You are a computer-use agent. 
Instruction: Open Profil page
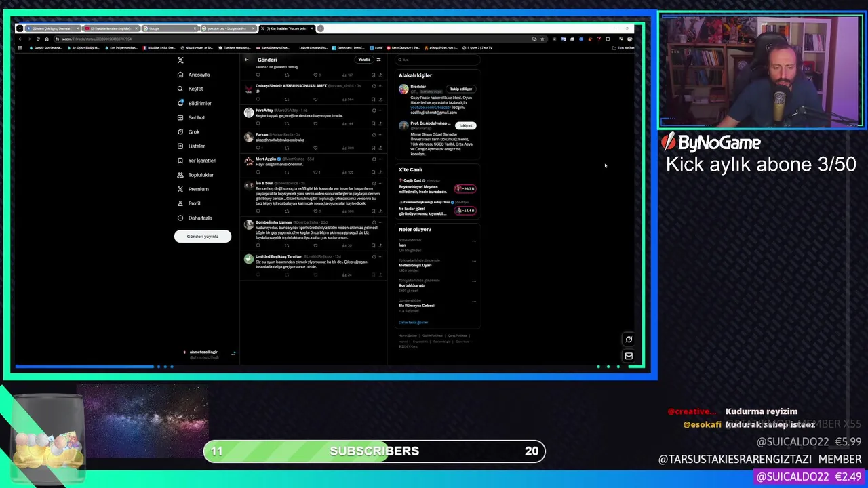point(189,203)
